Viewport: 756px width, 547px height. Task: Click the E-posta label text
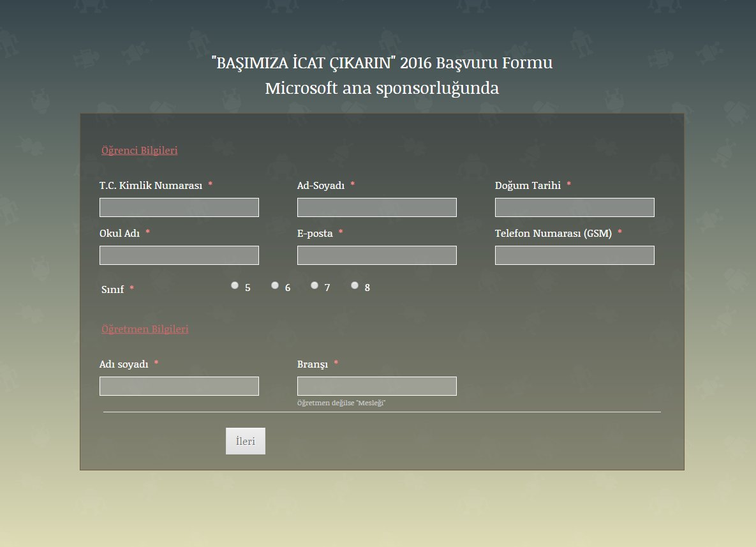tap(315, 234)
